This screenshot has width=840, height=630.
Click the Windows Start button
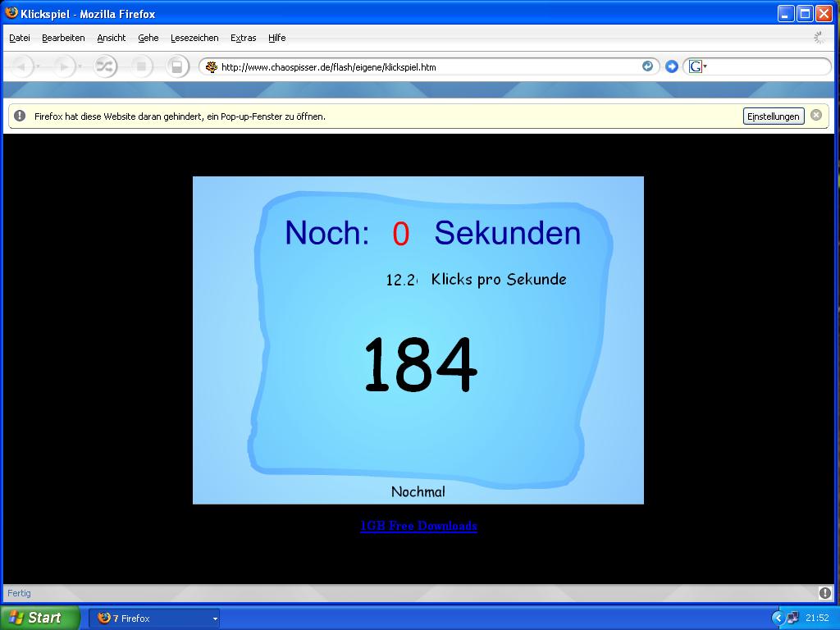pyautogui.click(x=39, y=618)
